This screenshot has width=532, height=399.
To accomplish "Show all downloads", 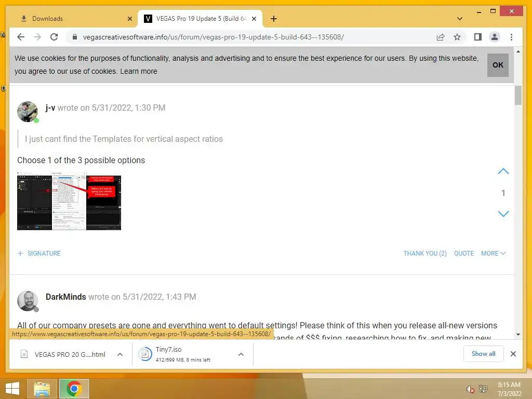I will click(x=484, y=354).
